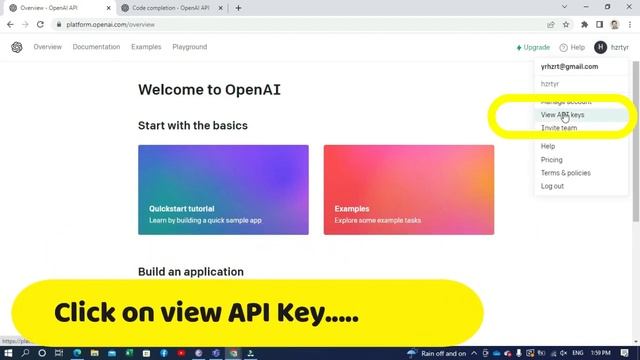640x360 pixels.
Task: Open Overview in the top navigation
Action: tap(47, 47)
